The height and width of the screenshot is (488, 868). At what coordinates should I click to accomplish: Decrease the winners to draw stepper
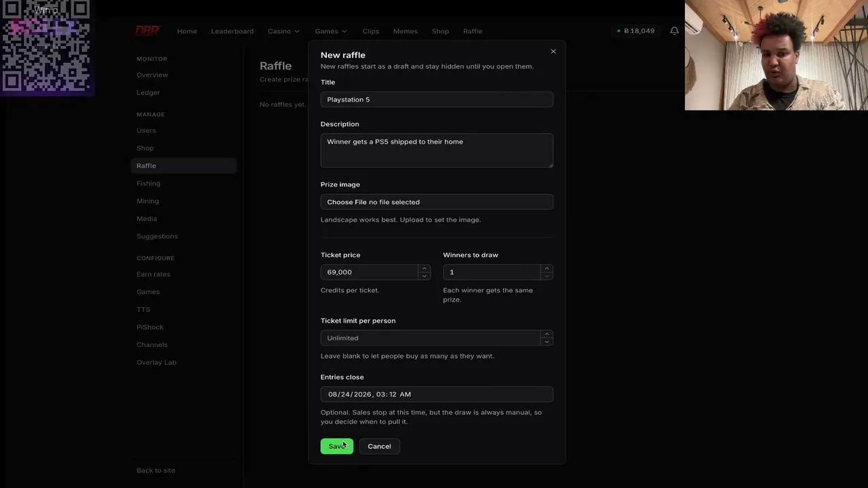tap(547, 276)
